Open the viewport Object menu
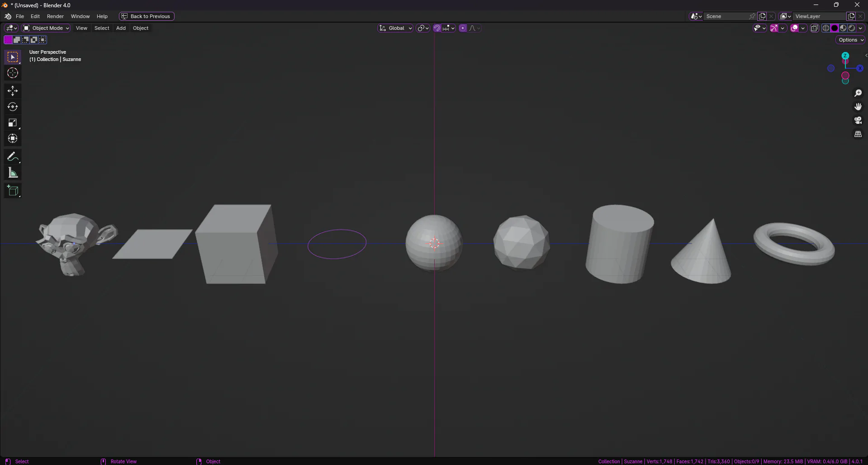Viewport: 868px width, 465px height. tap(141, 28)
